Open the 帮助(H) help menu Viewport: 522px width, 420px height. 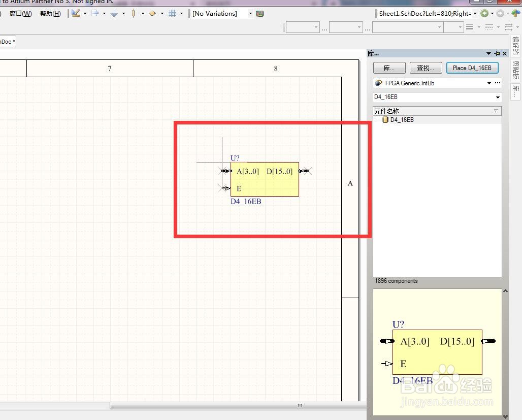[50, 14]
